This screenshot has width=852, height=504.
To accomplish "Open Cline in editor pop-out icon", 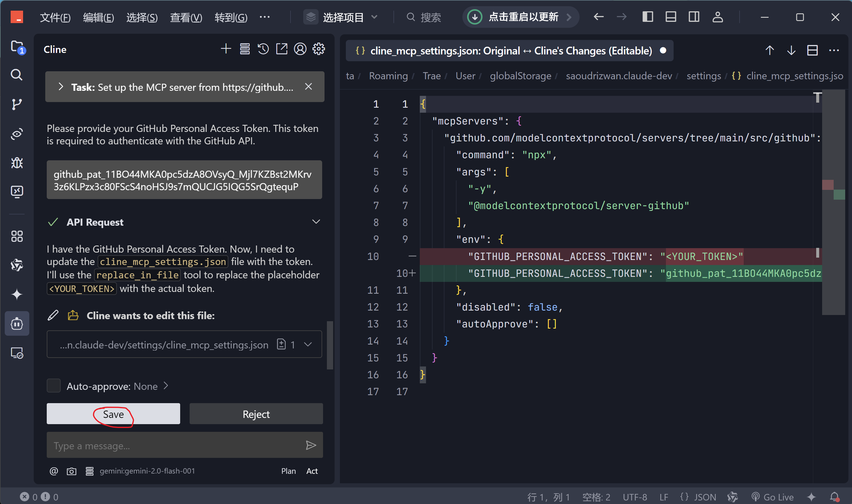I will coord(282,49).
